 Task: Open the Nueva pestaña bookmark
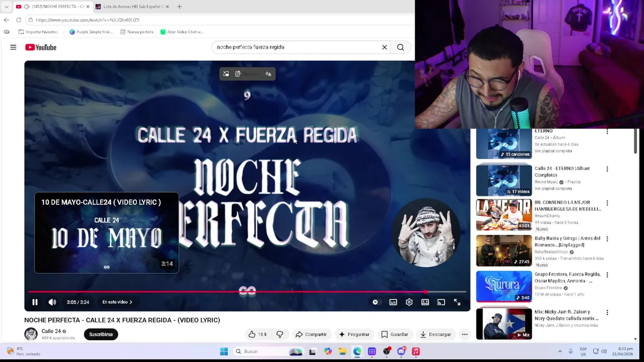[137, 32]
